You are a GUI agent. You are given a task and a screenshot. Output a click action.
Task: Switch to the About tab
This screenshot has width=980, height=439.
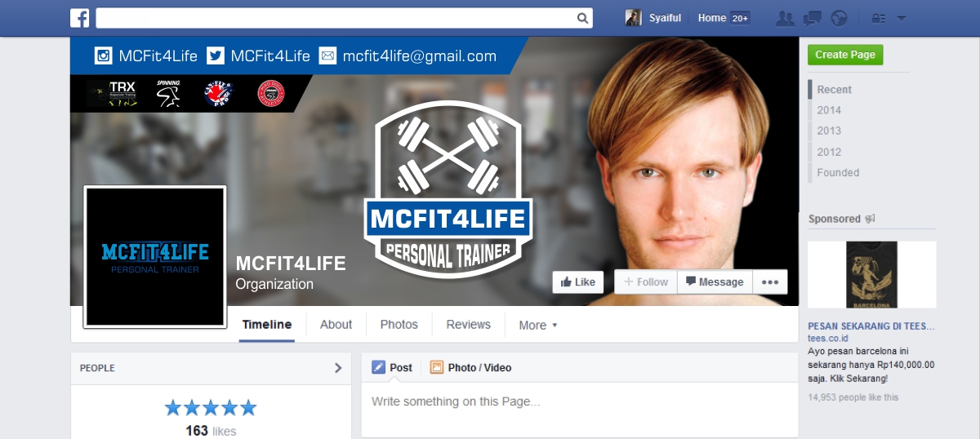pos(336,324)
